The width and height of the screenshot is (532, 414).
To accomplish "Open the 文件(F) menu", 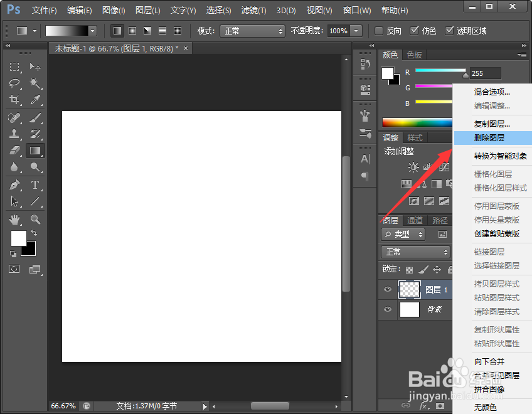I will tap(44, 11).
